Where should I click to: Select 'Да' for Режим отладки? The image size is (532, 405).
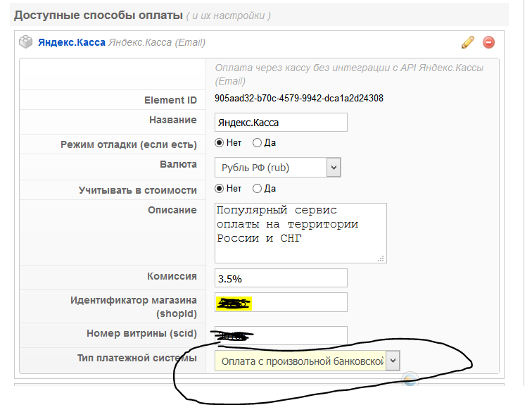point(257,143)
